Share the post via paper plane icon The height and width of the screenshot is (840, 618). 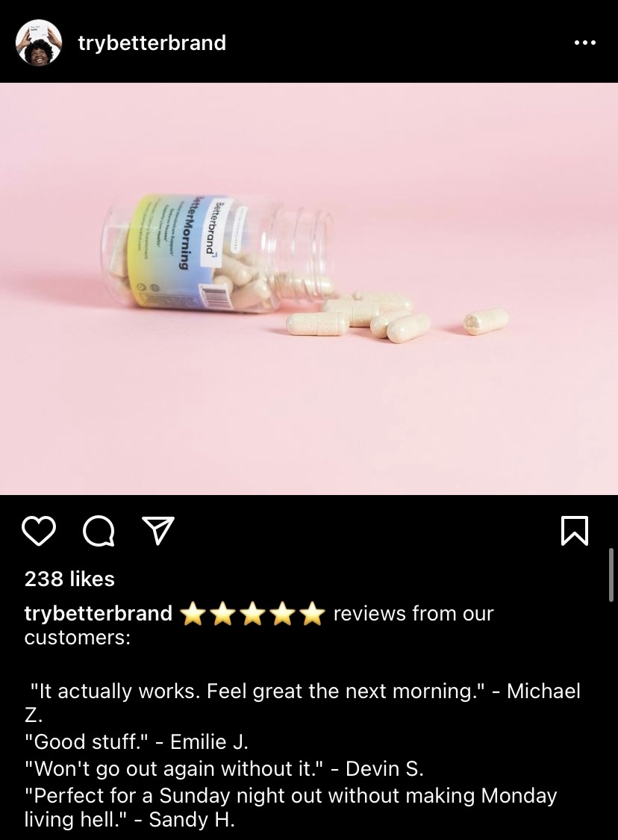coord(158,530)
